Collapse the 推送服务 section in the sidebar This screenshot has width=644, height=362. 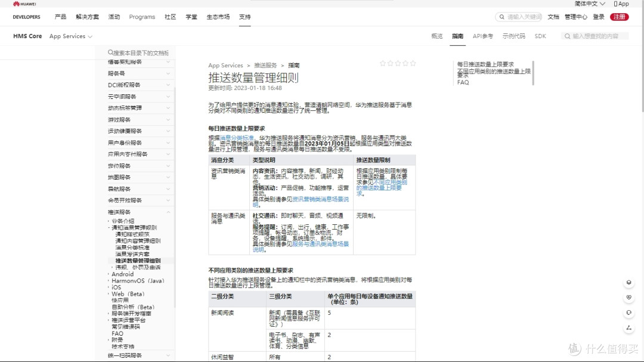[168, 212]
